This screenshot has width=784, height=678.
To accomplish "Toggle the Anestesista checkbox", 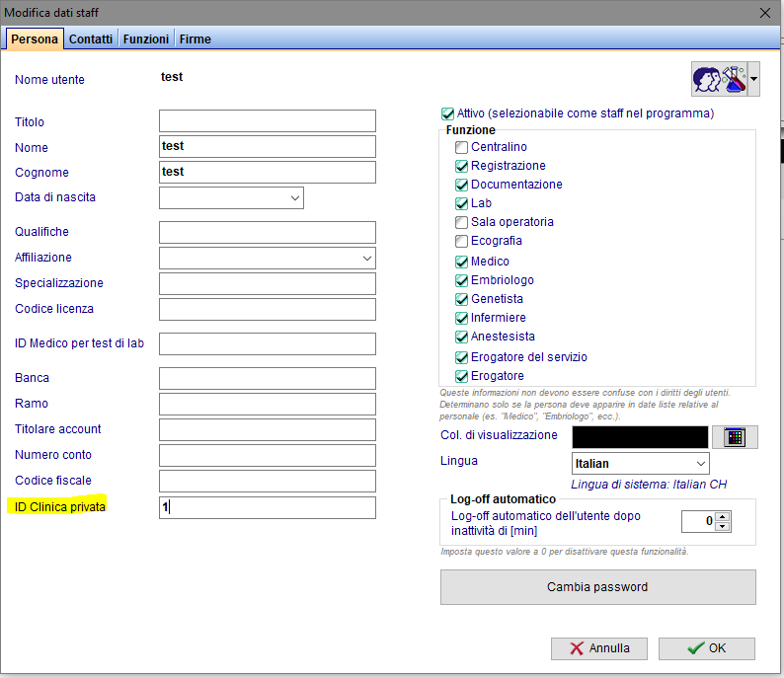I will coord(461,337).
